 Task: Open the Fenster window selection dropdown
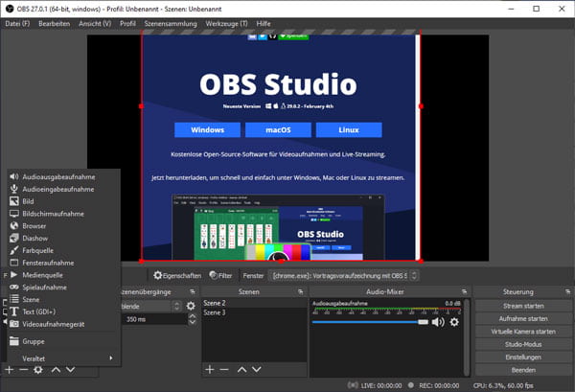click(x=344, y=275)
